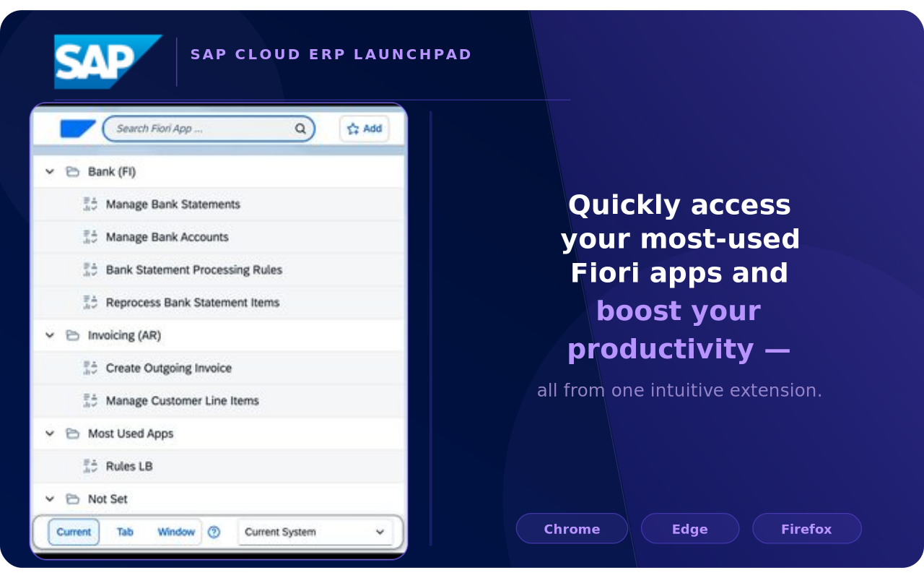Click the app icon beside Create Outgoing Invoice
Screen dimensions: 924x578
coord(90,368)
